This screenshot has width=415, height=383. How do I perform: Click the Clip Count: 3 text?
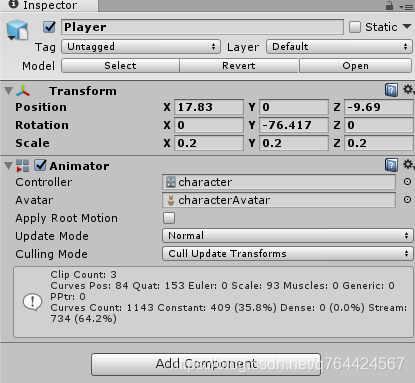click(83, 275)
